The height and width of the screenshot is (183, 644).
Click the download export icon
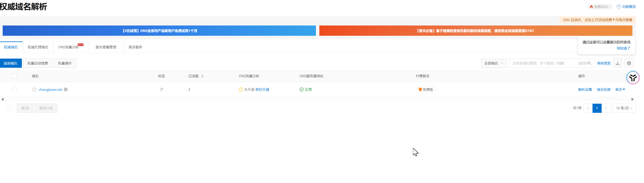(618, 63)
